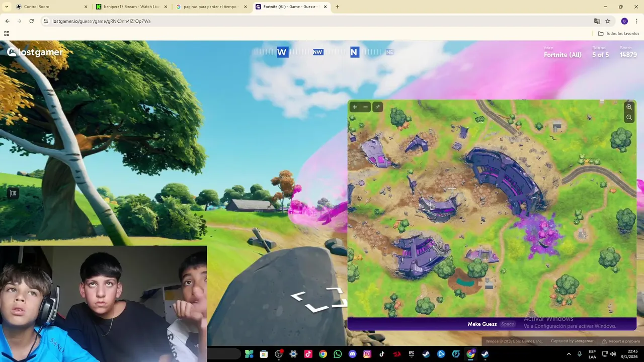Close the benipera13 Stream tab
Viewport: 644px width, 362px height.
point(166,7)
